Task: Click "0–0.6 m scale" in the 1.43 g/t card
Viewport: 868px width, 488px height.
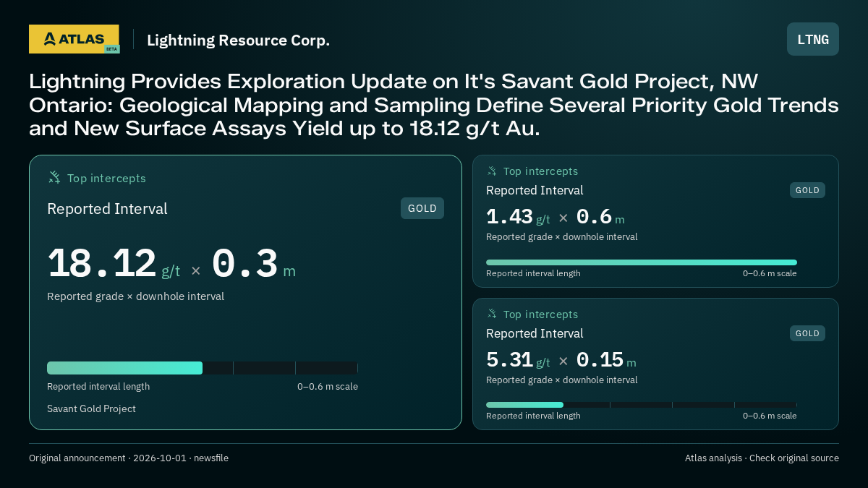Action: coord(770,273)
